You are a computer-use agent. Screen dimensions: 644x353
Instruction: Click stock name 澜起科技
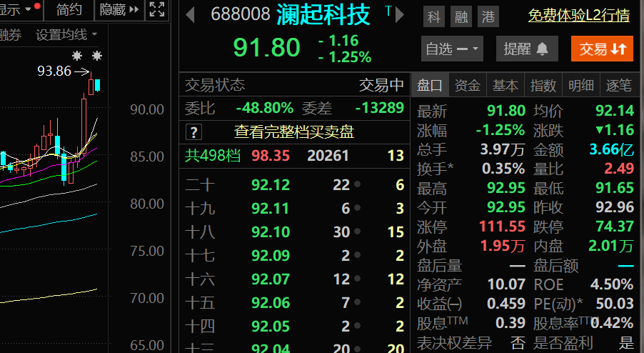tap(323, 15)
